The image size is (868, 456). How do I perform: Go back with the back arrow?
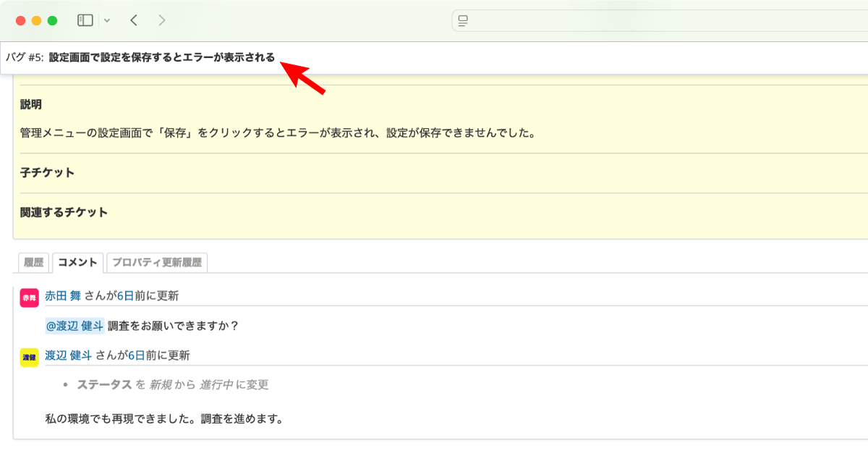click(134, 20)
